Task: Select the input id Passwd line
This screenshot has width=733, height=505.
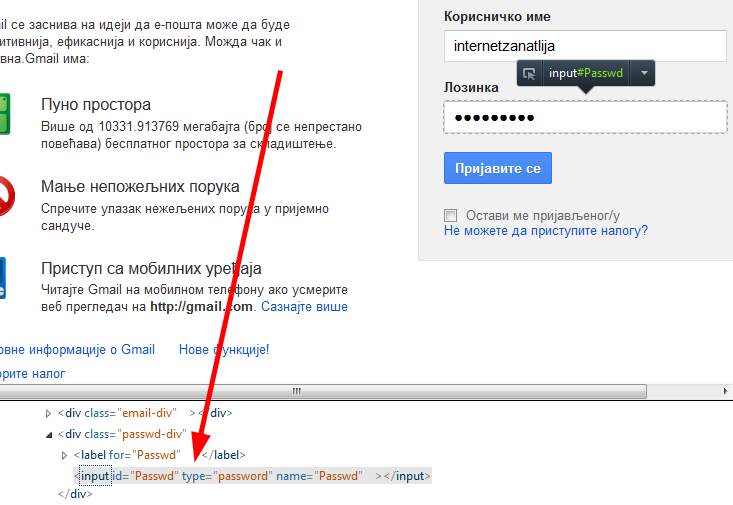Action: 252,476
